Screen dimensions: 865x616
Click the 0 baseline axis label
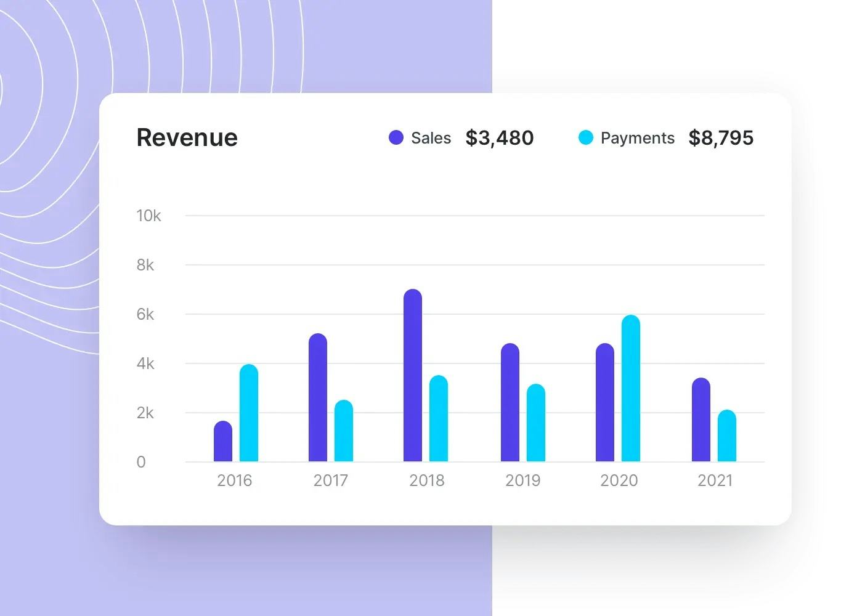140,461
